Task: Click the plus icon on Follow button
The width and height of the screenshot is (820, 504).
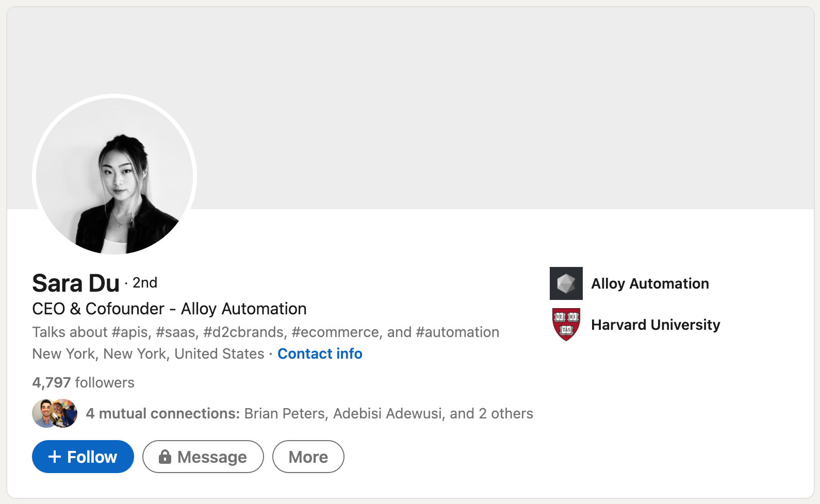Action: point(54,457)
